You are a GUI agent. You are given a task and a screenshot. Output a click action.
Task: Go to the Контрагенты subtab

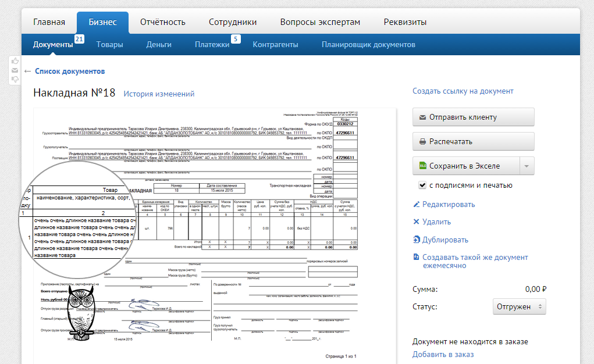pyautogui.click(x=275, y=45)
